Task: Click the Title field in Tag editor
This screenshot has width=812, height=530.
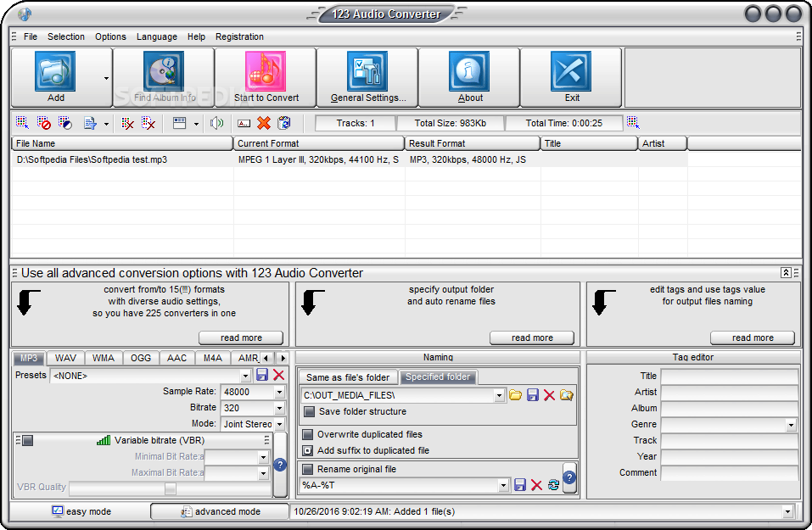Action: click(x=729, y=377)
